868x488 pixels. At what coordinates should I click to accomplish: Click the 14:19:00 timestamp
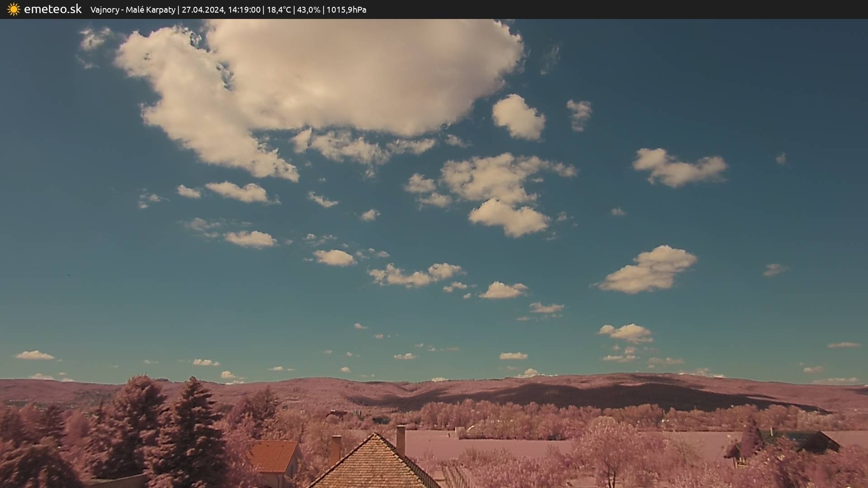pos(244,10)
